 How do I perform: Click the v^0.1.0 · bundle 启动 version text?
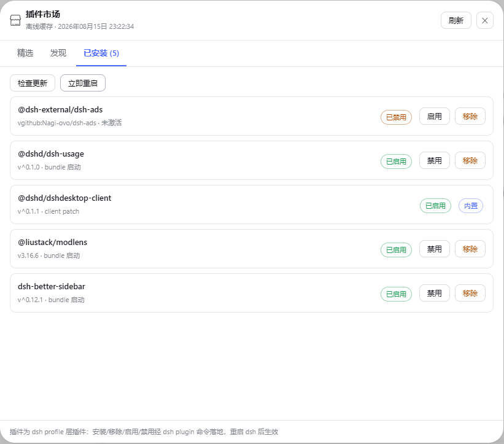click(49, 167)
